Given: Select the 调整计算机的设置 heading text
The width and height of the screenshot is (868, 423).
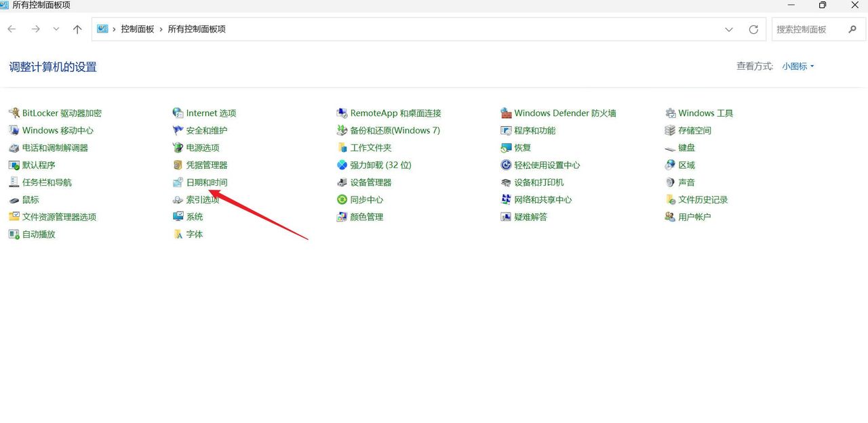Looking at the screenshot, I should [x=53, y=67].
